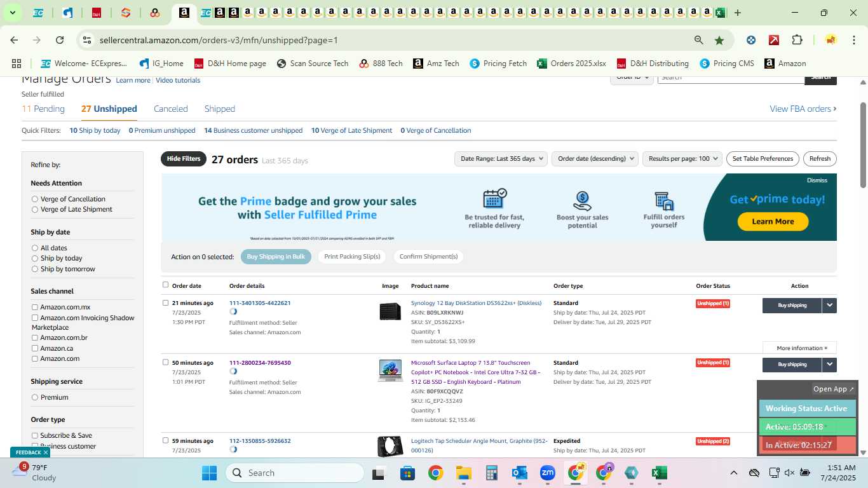
Task: Click the Hide Filters button
Action: tap(184, 159)
